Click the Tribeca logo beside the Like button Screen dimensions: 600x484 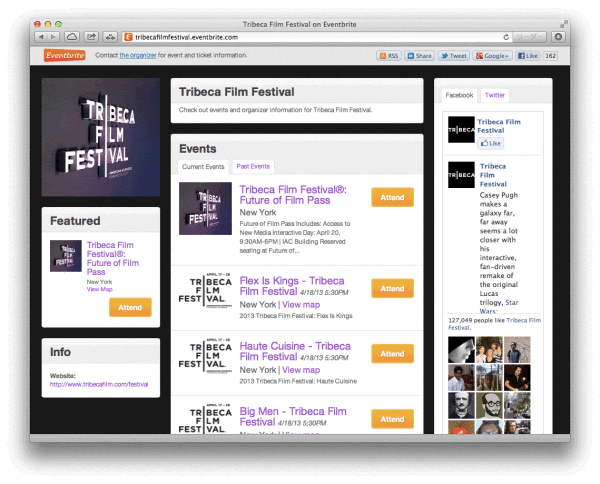point(461,130)
